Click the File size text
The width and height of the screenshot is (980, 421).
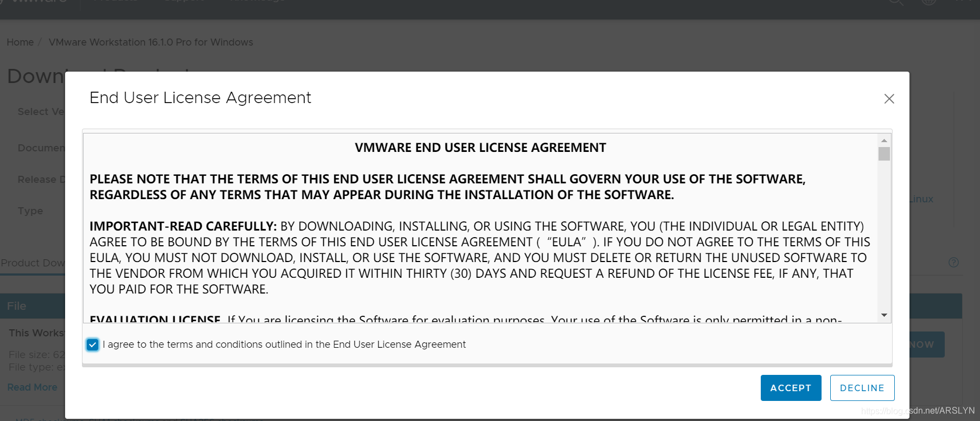(37, 355)
